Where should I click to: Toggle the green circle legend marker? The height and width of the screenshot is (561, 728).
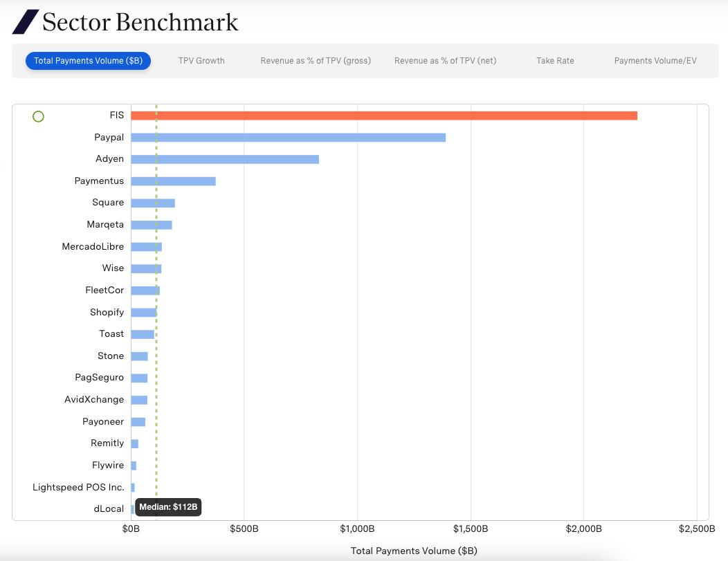38,116
